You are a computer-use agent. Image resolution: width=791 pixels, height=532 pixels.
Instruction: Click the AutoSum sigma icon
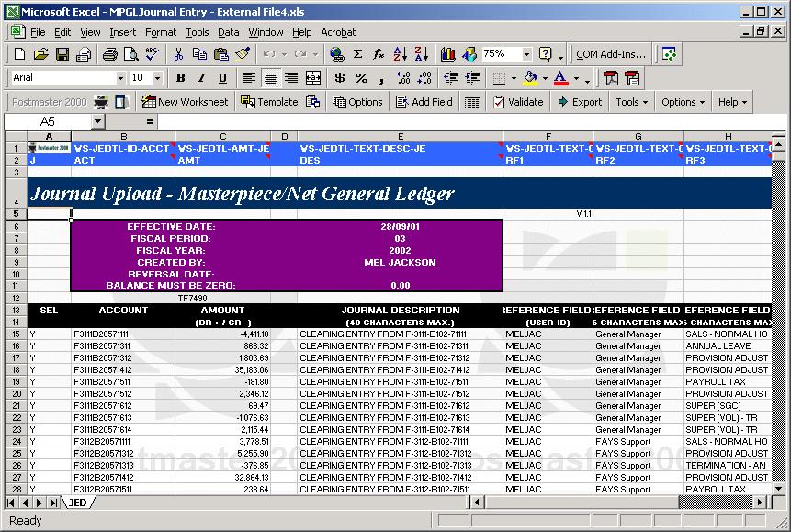pos(357,54)
